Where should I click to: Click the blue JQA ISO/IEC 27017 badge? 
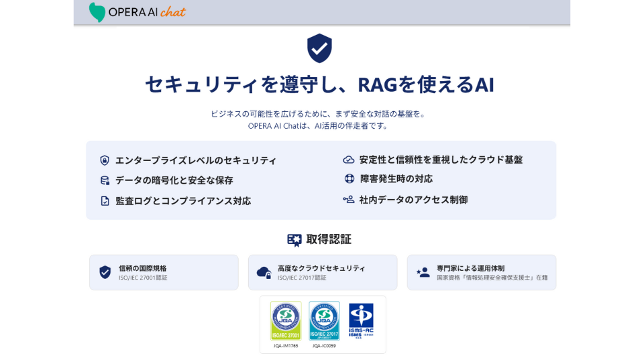pos(324,321)
